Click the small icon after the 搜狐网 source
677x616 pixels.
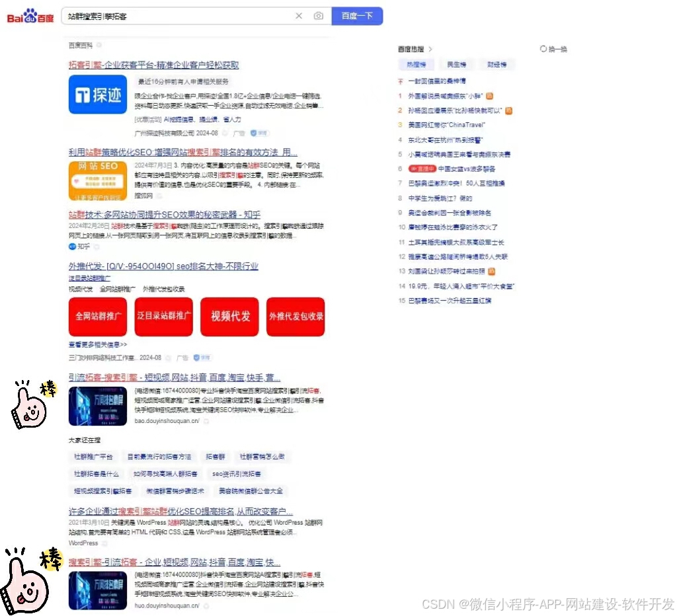(159, 196)
